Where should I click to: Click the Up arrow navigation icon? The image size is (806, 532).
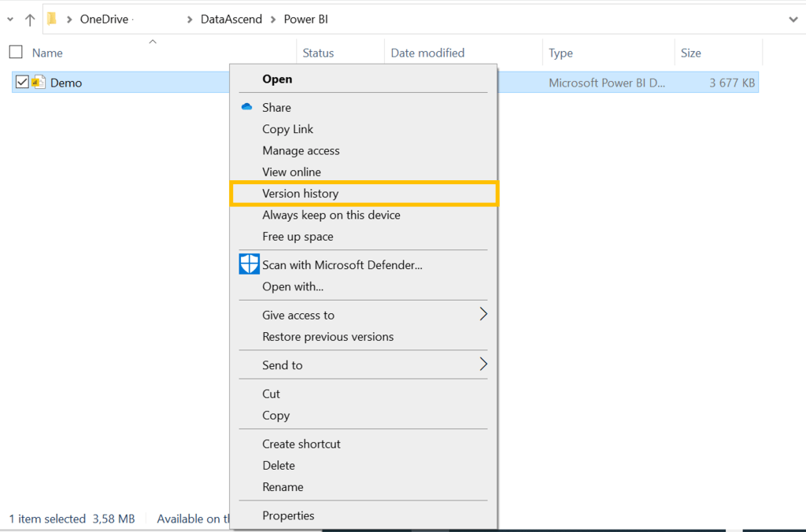30,20
